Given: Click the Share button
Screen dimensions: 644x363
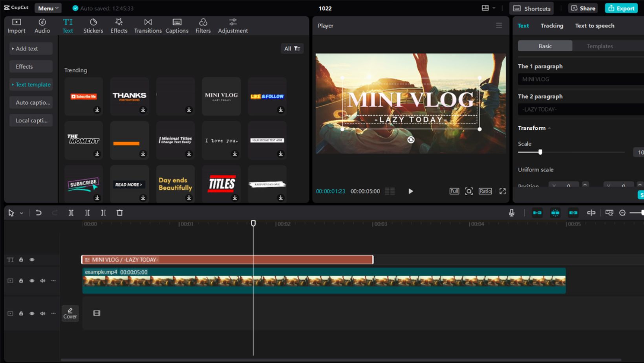Looking at the screenshot, I should click(x=583, y=8).
